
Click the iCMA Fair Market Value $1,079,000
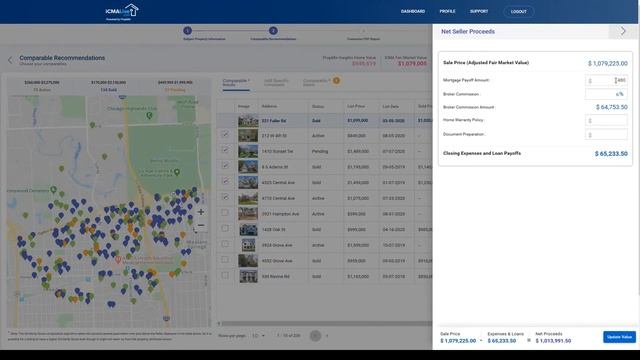[x=412, y=64]
